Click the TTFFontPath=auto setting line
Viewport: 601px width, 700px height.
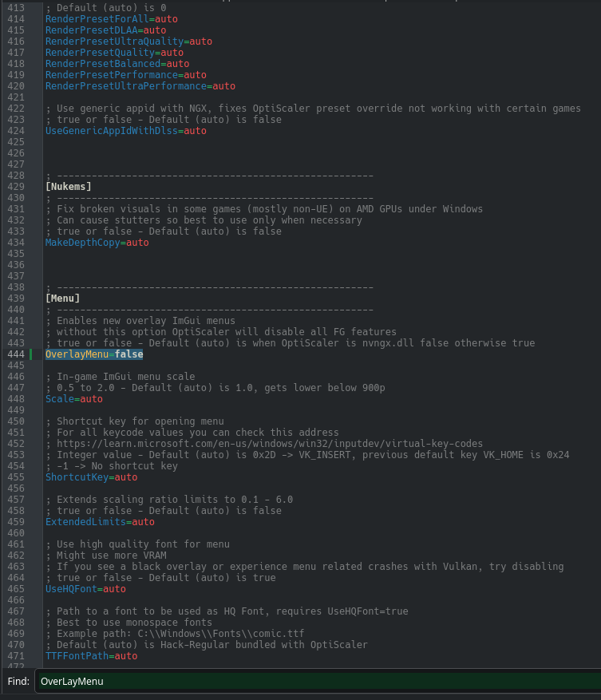click(92, 656)
